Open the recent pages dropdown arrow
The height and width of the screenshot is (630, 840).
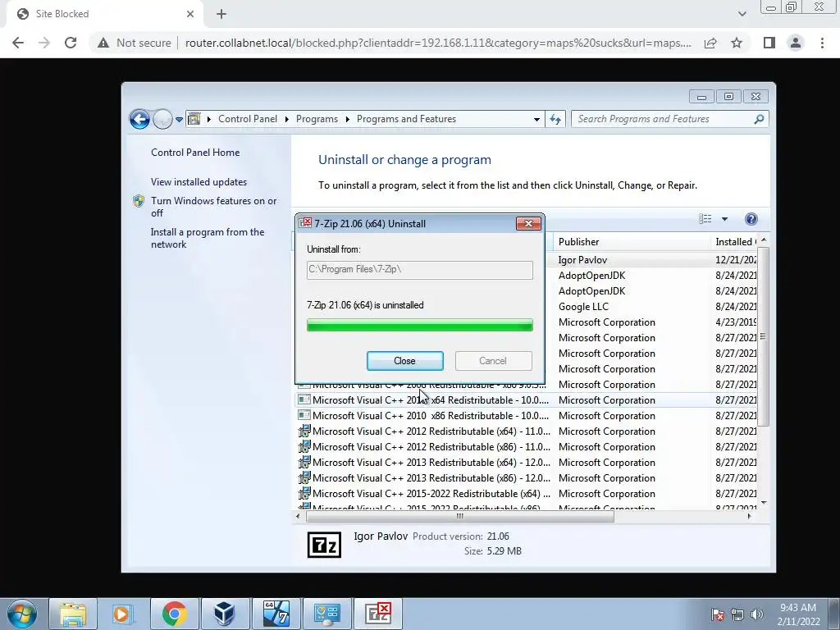pyautogui.click(x=179, y=120)
